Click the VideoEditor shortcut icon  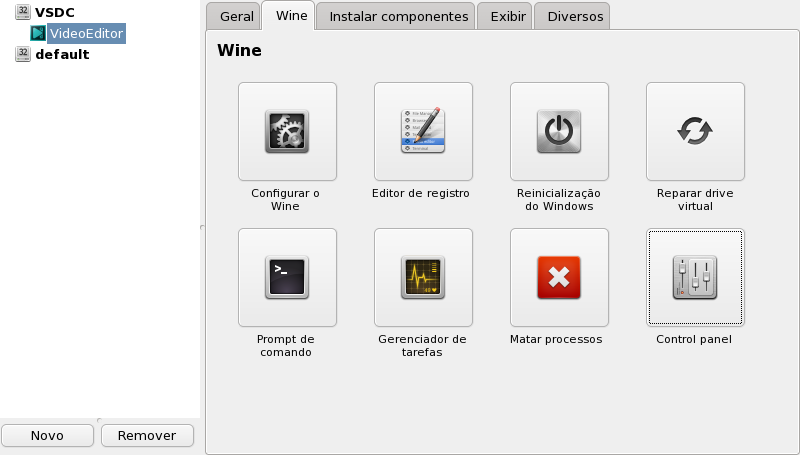pos(38,33)
